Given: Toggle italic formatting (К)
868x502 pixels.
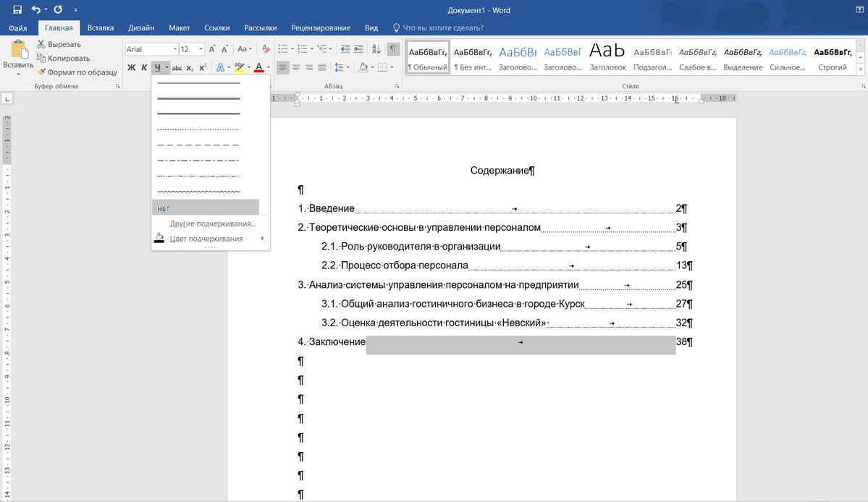Looking at the screenshot, I should click(x=144, y=67).
